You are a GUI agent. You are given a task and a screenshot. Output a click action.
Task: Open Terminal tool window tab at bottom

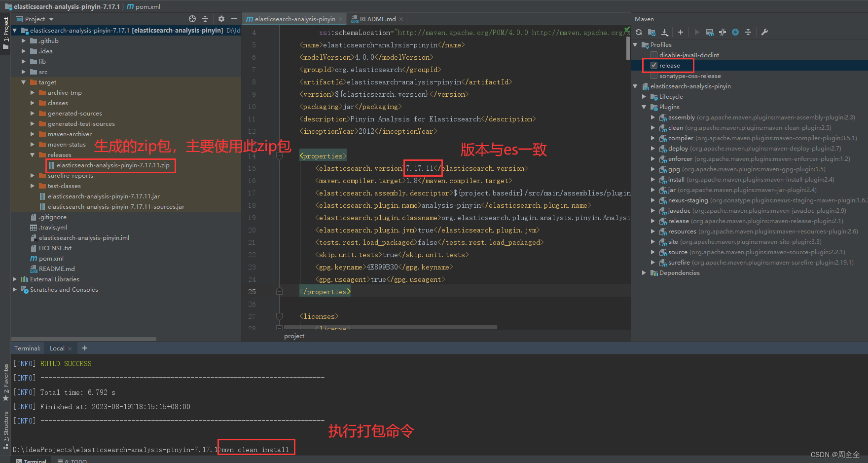(x=32, y=461)
